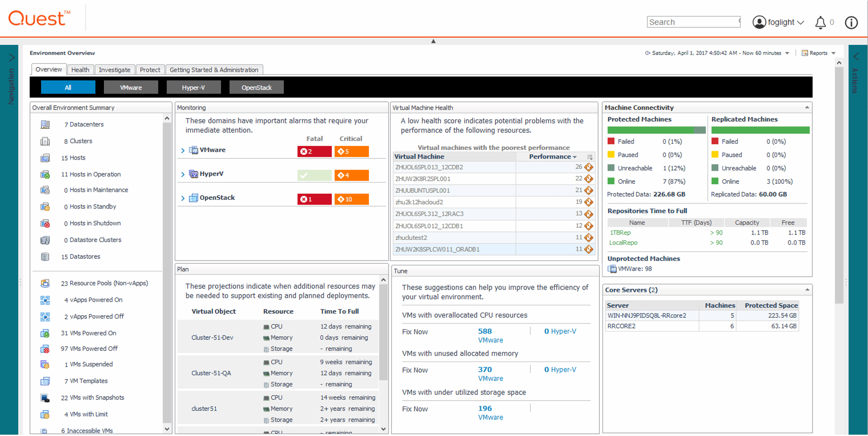Viewport: 868px width, 436px height.
Task: Collapse the Core Servers panel
Action: 807,290
